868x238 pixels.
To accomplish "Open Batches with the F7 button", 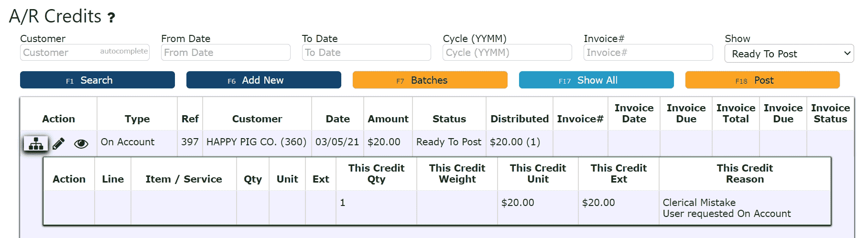I will [430, 80].
